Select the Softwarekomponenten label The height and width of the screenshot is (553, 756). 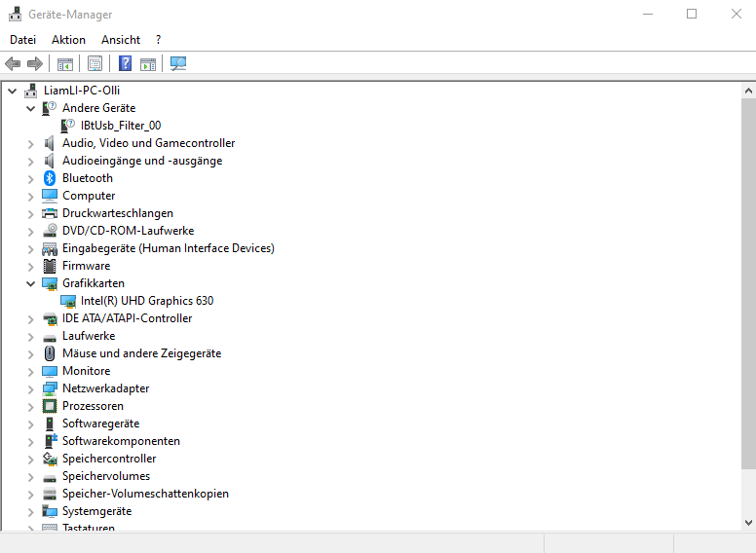click(x=121, y=441)
